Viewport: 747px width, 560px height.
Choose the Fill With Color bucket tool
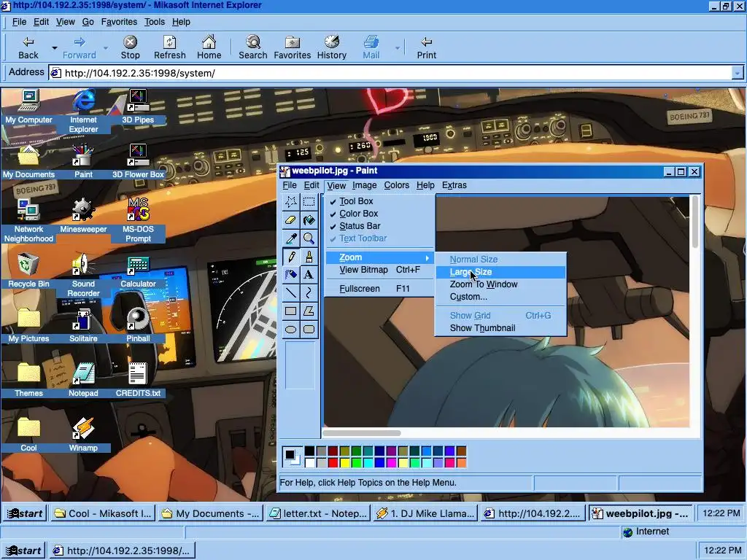(x=309, y=220)
